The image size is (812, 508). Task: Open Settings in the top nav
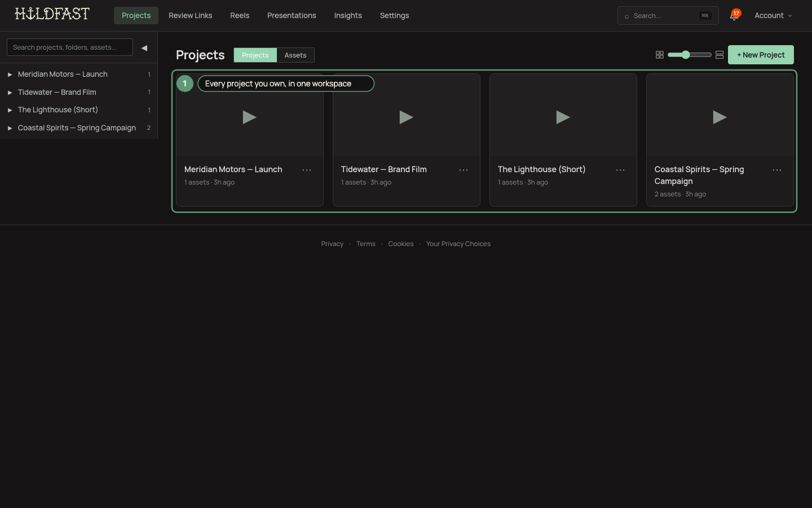394,15
